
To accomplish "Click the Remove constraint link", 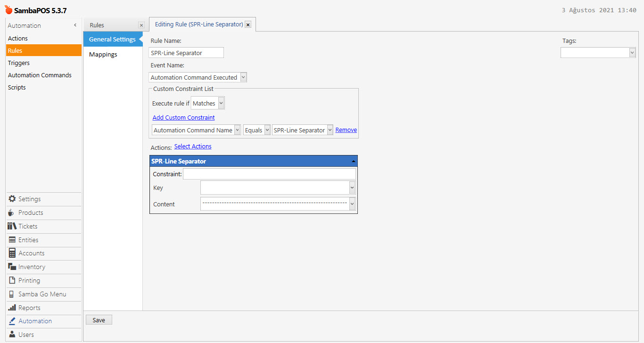I will [x=346, y=130].
